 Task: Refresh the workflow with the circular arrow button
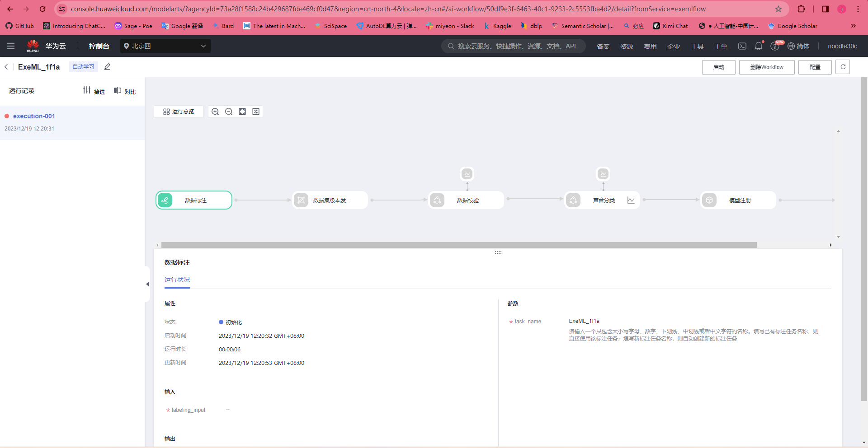coord(843,67)
